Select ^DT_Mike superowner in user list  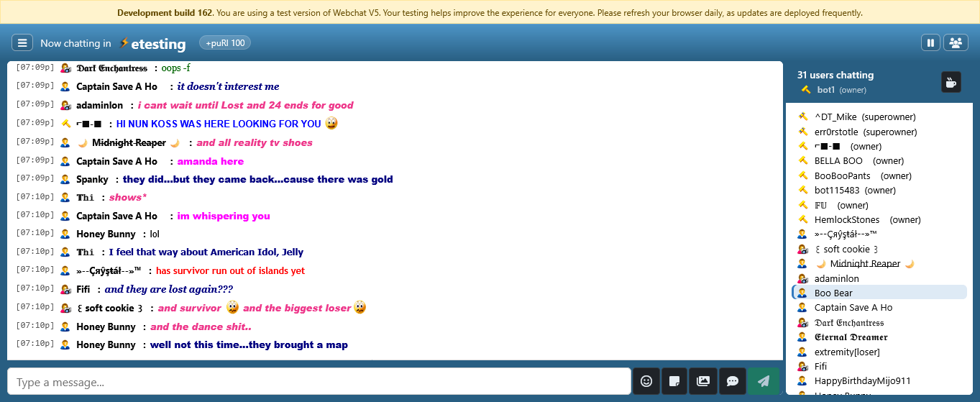[835, 117]
